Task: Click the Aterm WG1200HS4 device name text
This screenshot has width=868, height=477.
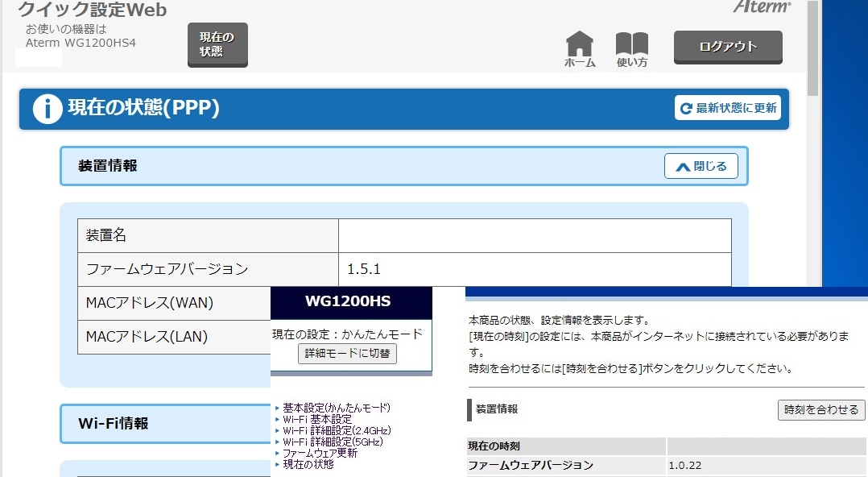Action: 81,43
